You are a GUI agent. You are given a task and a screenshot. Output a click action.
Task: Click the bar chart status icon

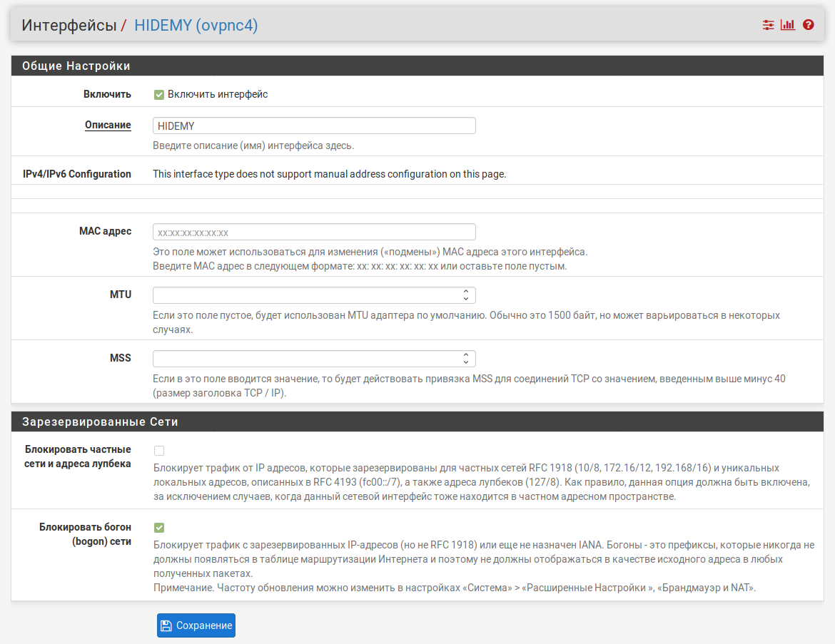coord(788,25)
